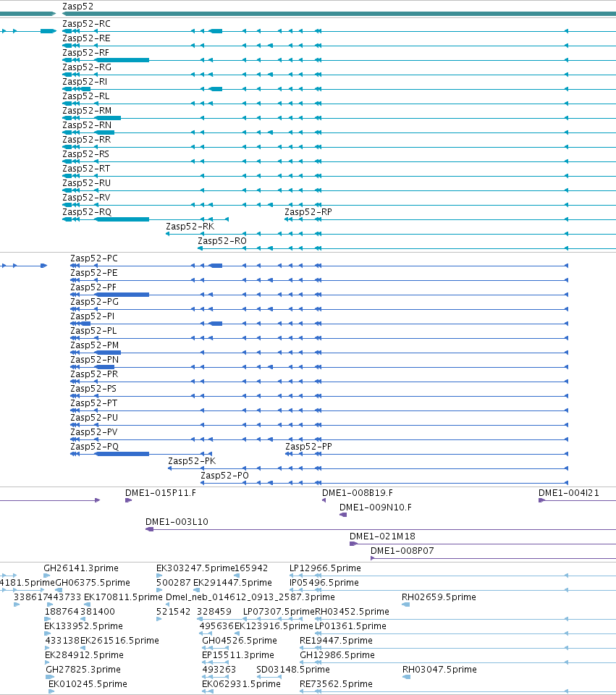Select the Zasp52-RR transcript label
The height and width of the screenshot is (695, 616).
pos(86,140)
